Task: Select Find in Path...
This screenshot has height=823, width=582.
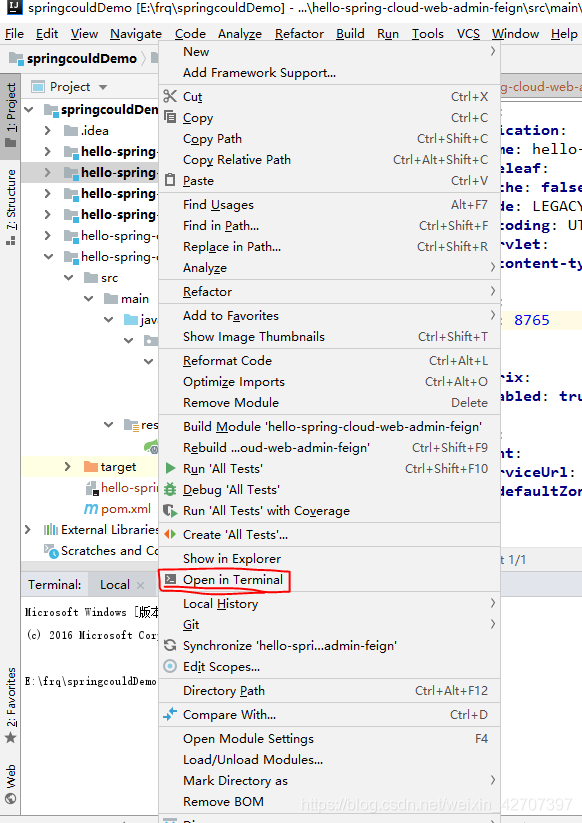Action: pyautogui.click(x=329, y=226)
